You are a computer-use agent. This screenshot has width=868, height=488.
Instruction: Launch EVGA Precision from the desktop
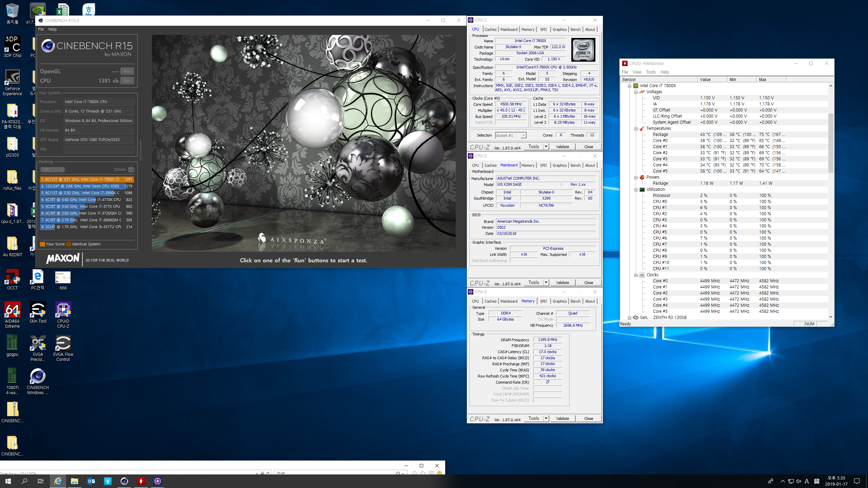pyautogui.click(x=38, y=348)
